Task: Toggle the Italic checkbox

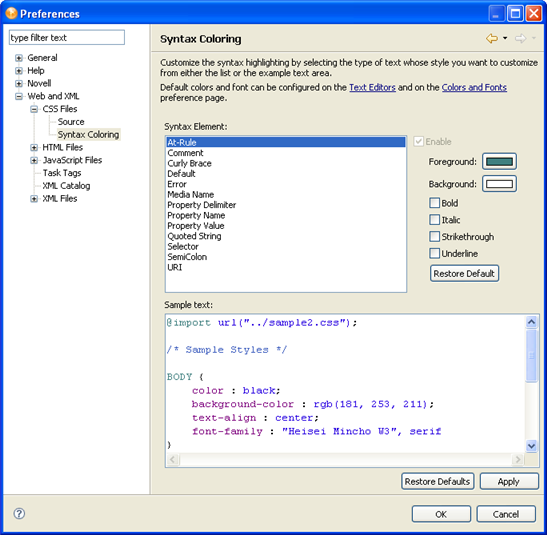Action: (434, 220)
